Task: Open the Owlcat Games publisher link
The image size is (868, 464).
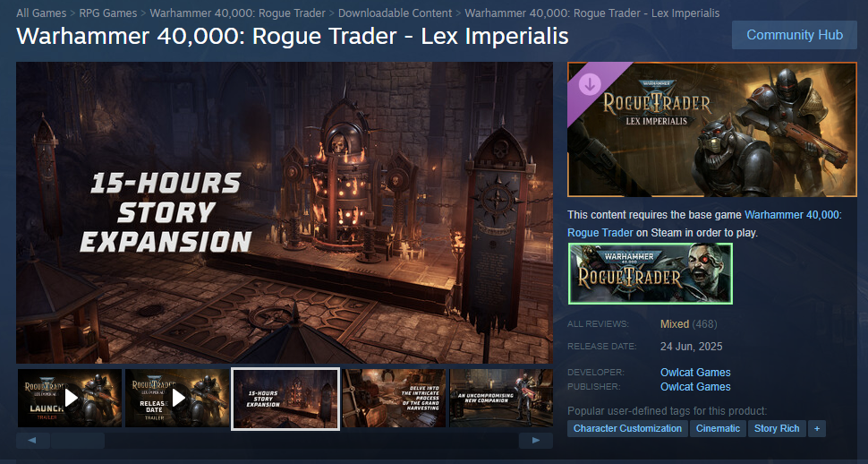Action: pos(695,387)
